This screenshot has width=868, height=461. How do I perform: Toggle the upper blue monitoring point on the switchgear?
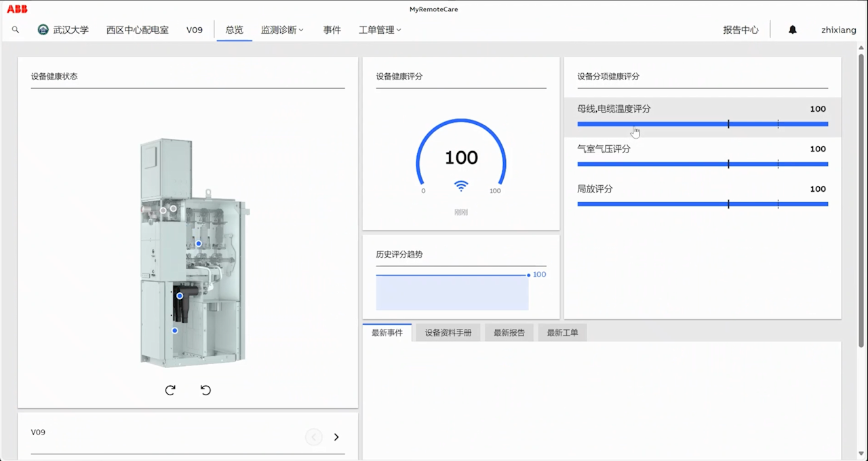[199, 243]
